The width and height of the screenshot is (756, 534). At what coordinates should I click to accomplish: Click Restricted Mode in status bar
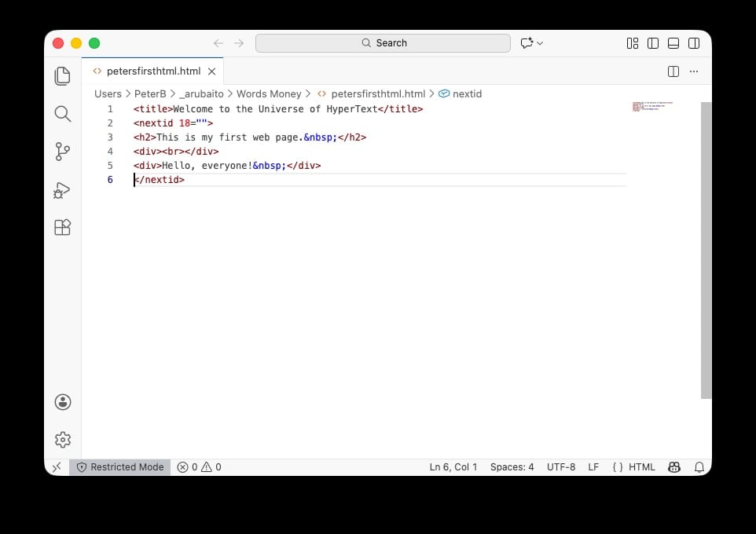pos(120,467)
